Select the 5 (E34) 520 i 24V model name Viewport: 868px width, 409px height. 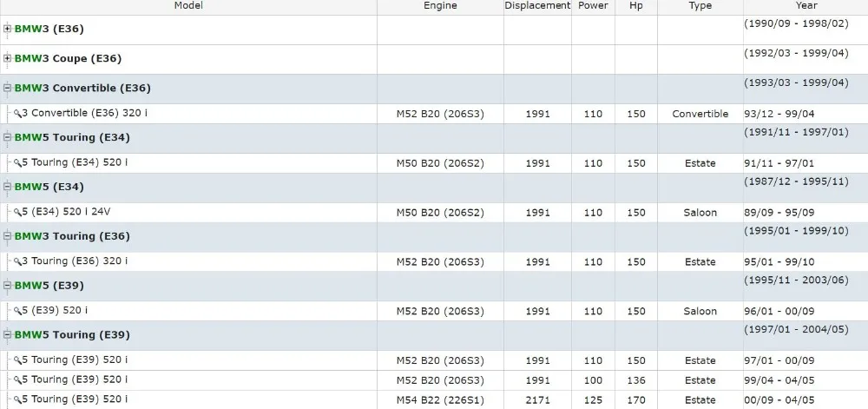point(67,212)
